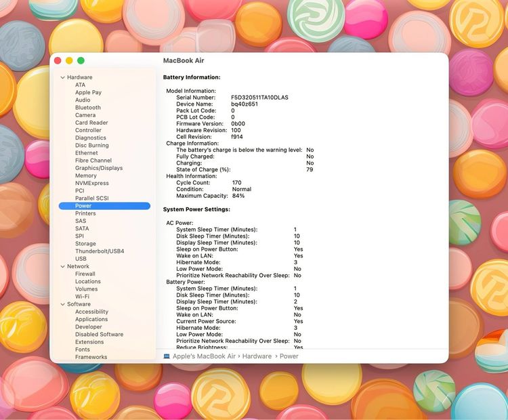Select Extensions under Software
The image size is (508, 420).
tap(89, 342)
